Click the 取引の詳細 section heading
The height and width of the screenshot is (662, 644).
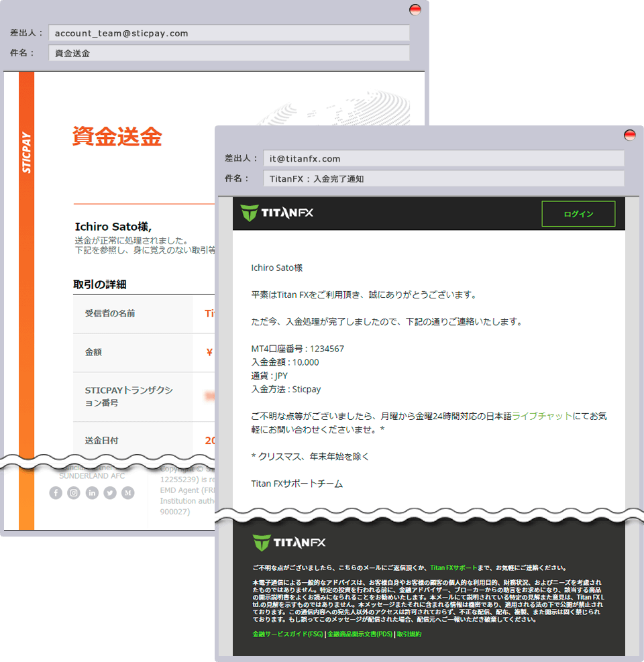(x=100, y=284)
